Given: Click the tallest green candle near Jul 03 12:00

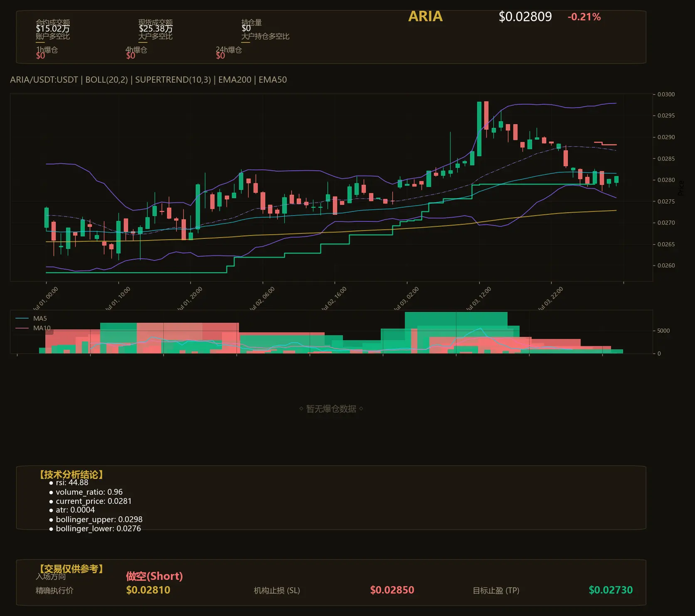Looking at the screenshot, I should (x=479, y=129).
